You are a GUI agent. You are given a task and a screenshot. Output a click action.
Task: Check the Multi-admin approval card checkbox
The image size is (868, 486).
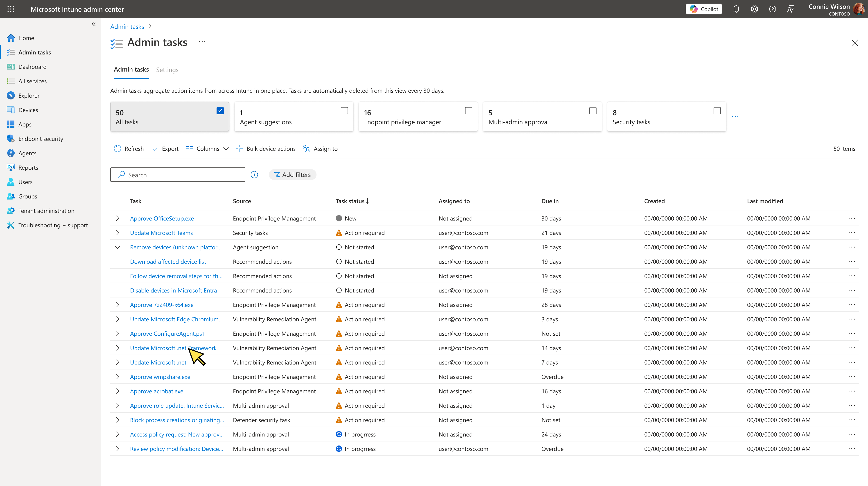593,111
